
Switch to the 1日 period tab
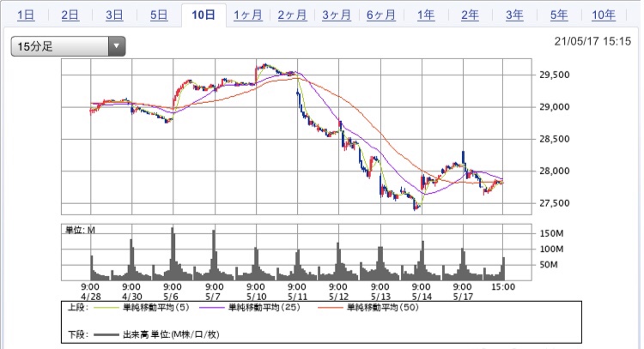click(x=26, y=15)
